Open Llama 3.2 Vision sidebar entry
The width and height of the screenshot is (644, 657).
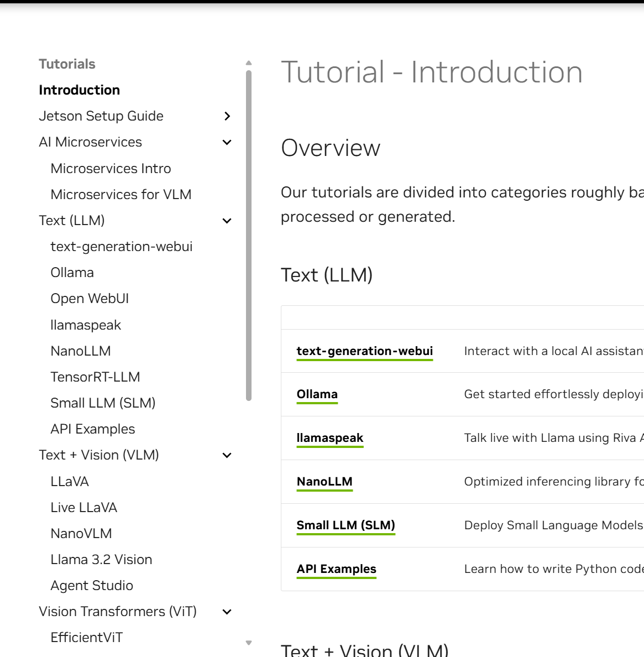101,559
